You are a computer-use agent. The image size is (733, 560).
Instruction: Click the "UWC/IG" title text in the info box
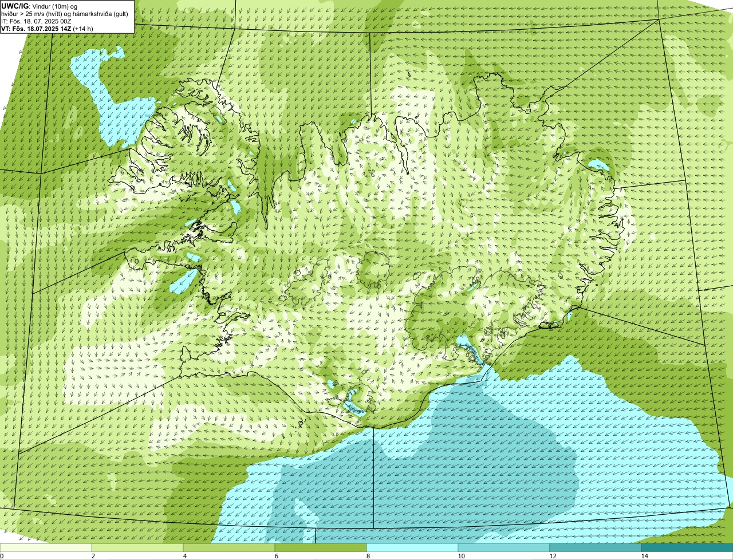pos(15,6)
